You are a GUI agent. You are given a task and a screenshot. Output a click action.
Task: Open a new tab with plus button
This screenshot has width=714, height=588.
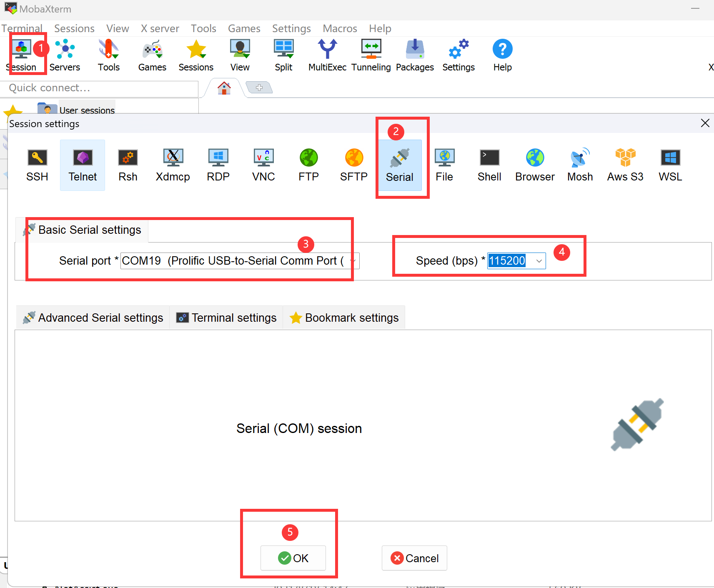tap(259, 88)
